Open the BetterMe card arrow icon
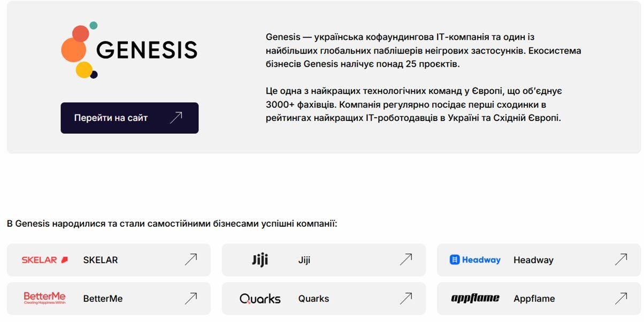This screenshot has width=644, height=322. [191, 298]
